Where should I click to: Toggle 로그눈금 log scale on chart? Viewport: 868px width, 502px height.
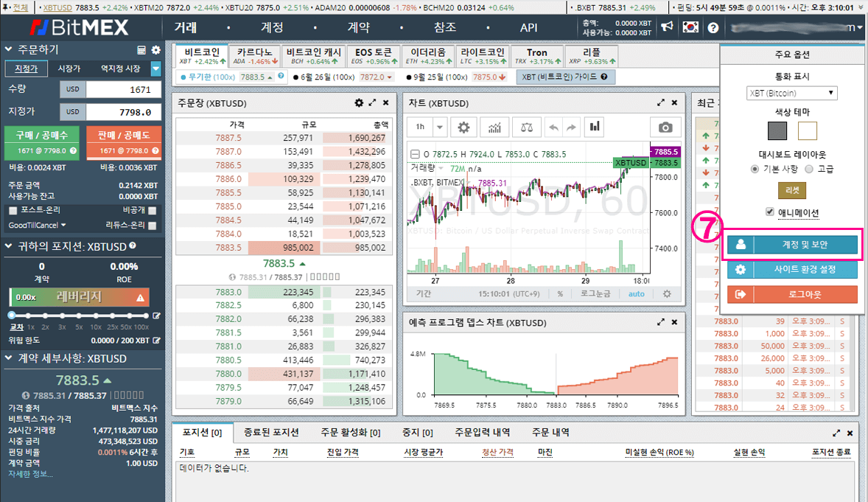click(x=595, y=293)
